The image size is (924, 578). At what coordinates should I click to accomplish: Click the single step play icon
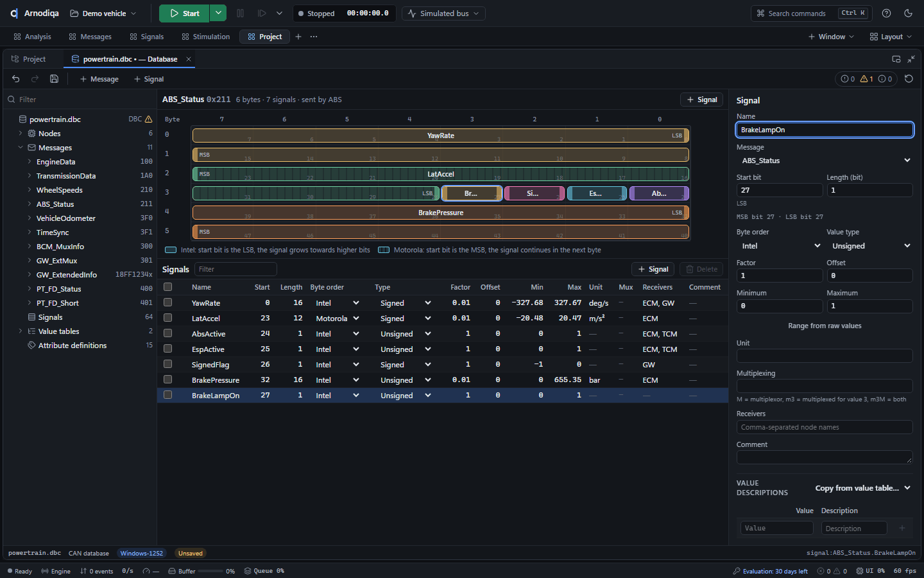click(x=262, y=13)
